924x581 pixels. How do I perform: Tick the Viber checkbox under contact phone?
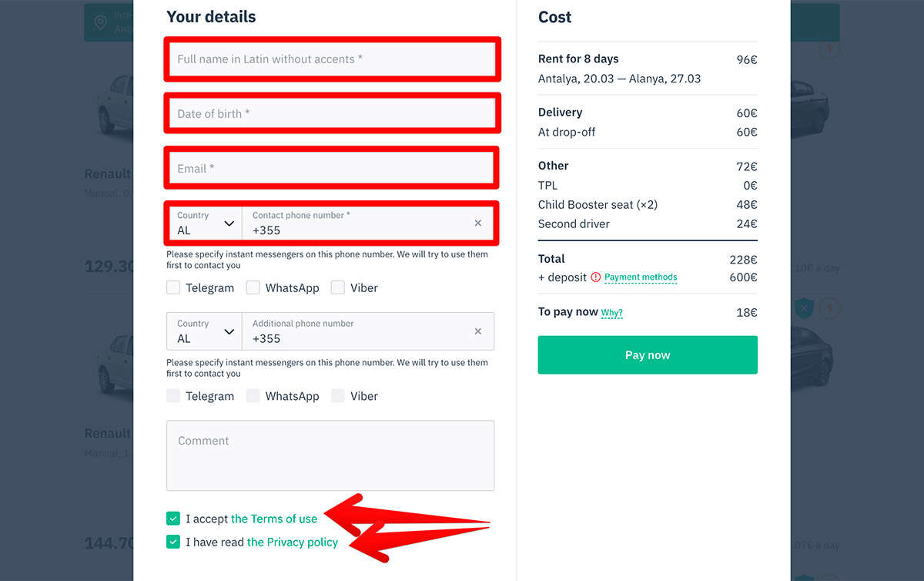point(337,287)
